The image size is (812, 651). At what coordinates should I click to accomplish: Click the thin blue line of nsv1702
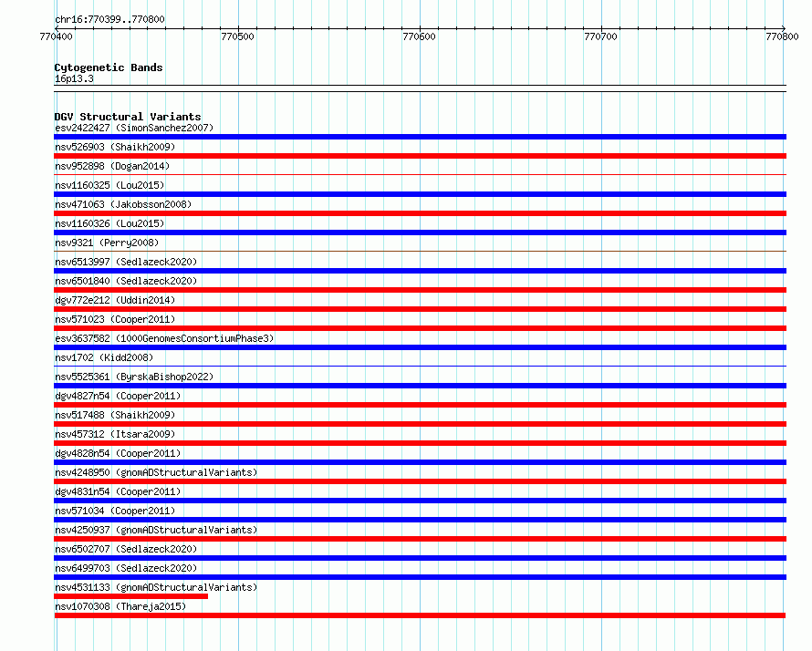coord(420,367)
